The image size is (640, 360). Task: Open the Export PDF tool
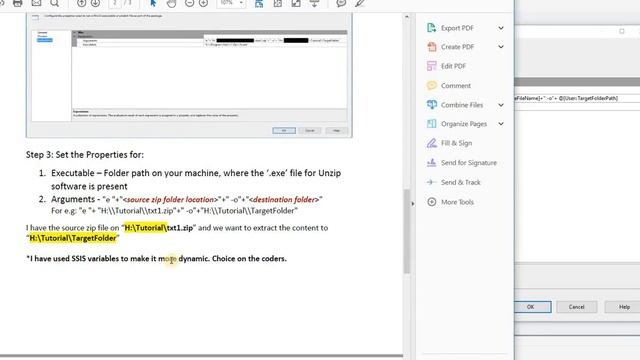(x=457, y=28)
